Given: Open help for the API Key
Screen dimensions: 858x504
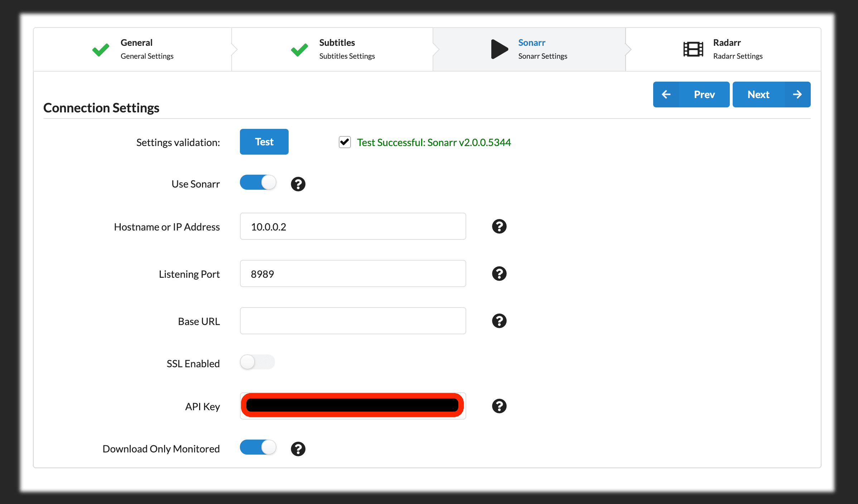Looking at the screenshot, I should tap(499, 406).
